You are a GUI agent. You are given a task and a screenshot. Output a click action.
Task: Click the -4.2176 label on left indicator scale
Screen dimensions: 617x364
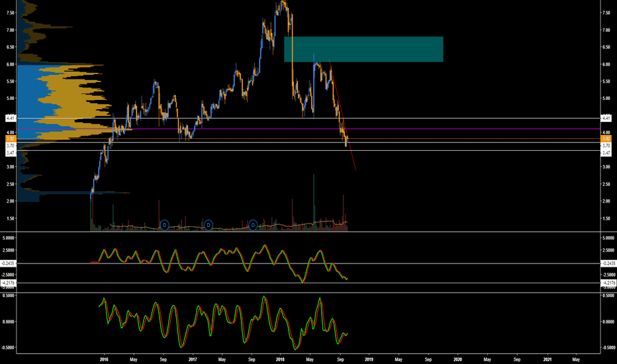coord(8,283)
